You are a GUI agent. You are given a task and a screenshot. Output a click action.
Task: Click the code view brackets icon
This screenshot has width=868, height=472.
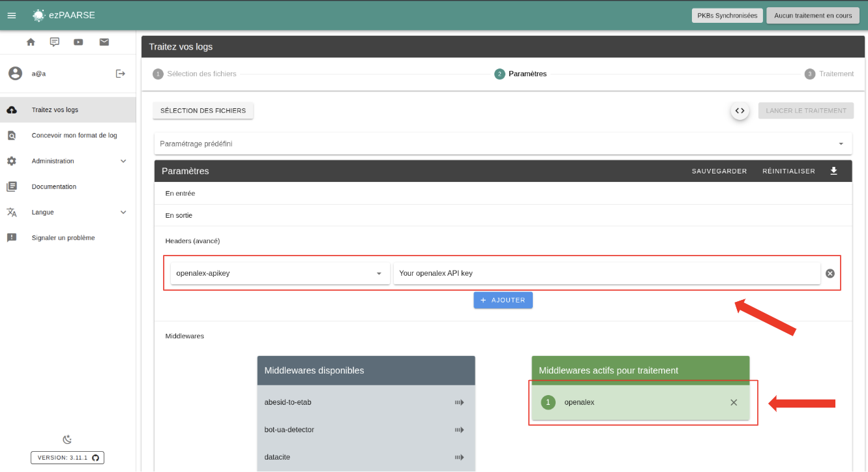[x=740, y=111]
